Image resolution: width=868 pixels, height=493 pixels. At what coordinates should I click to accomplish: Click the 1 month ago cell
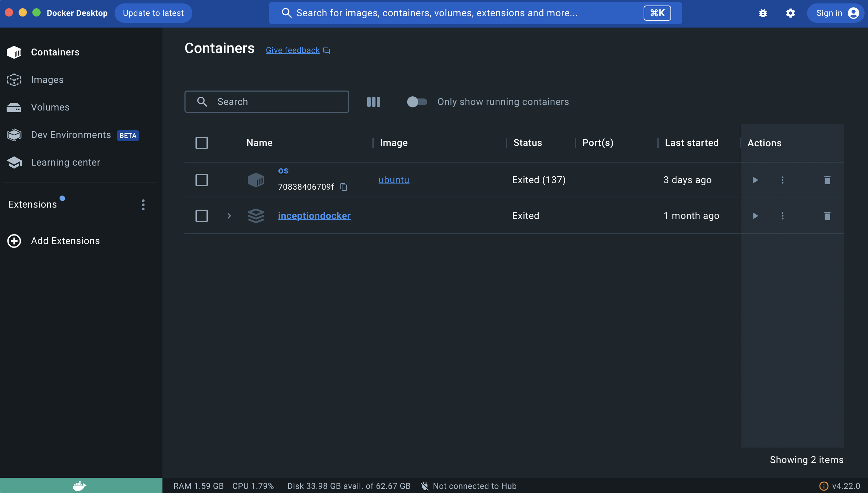[691, 216]
